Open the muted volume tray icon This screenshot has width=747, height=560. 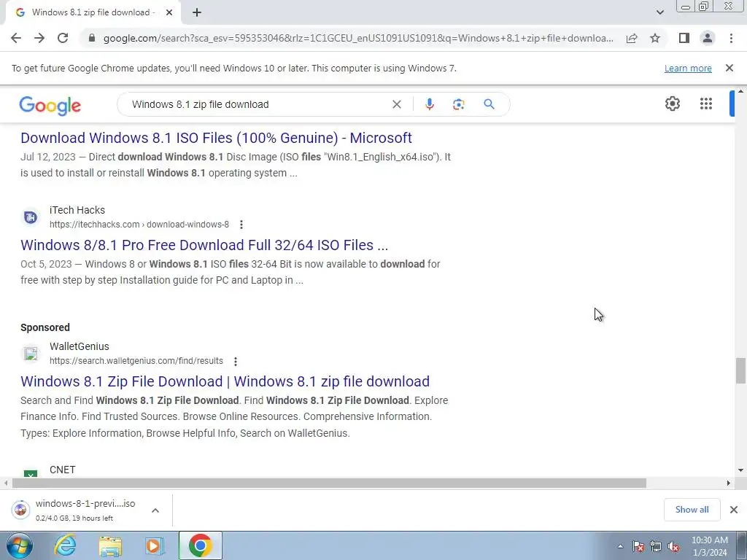[x=673, y=546]
